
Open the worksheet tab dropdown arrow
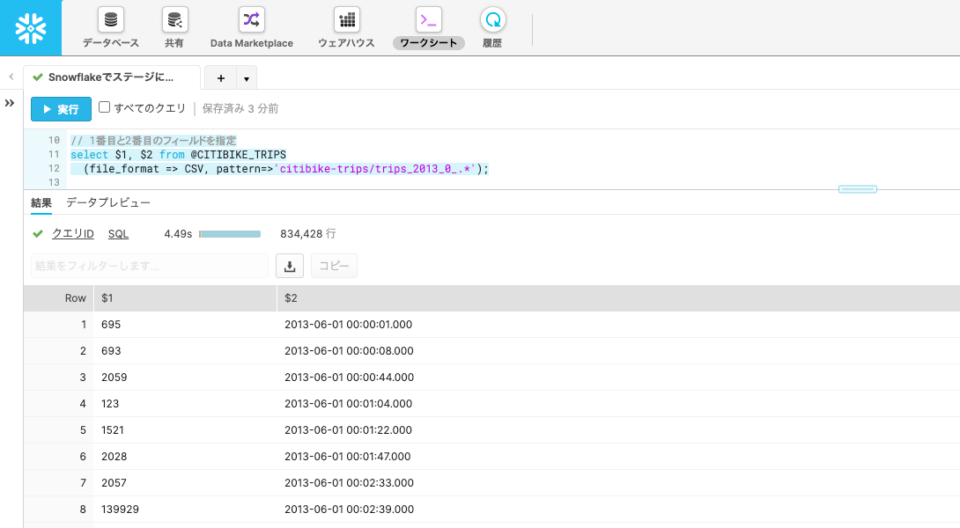tap(246, 78)
